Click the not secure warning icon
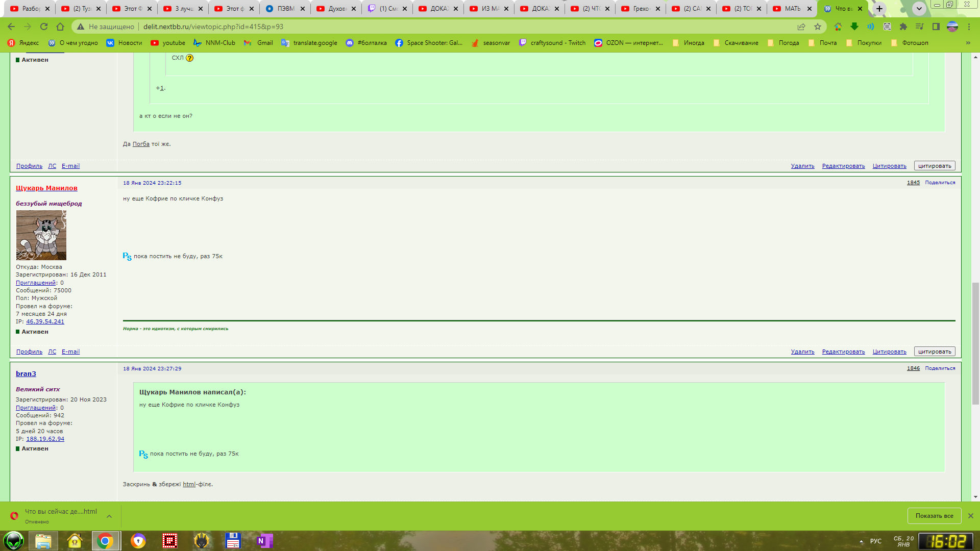The width and height of the screenshot is (980, 551). pos(81,27)
